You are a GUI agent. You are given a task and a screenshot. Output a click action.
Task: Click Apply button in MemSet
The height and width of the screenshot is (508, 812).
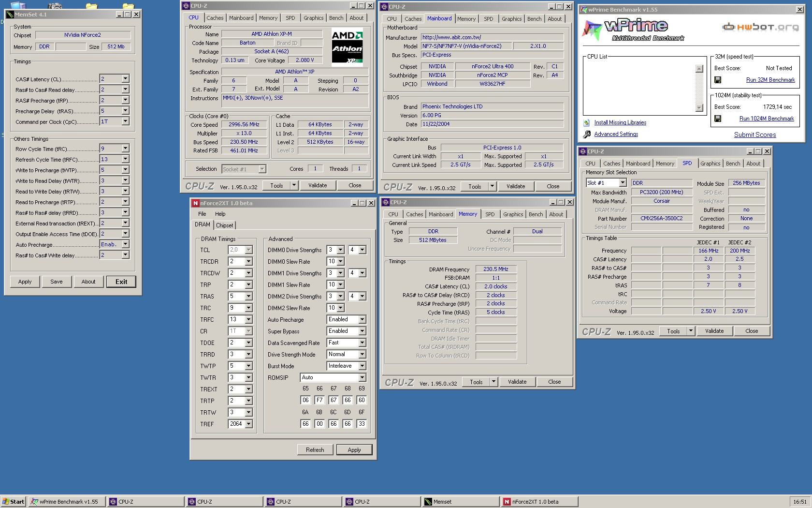pos(25,282)
